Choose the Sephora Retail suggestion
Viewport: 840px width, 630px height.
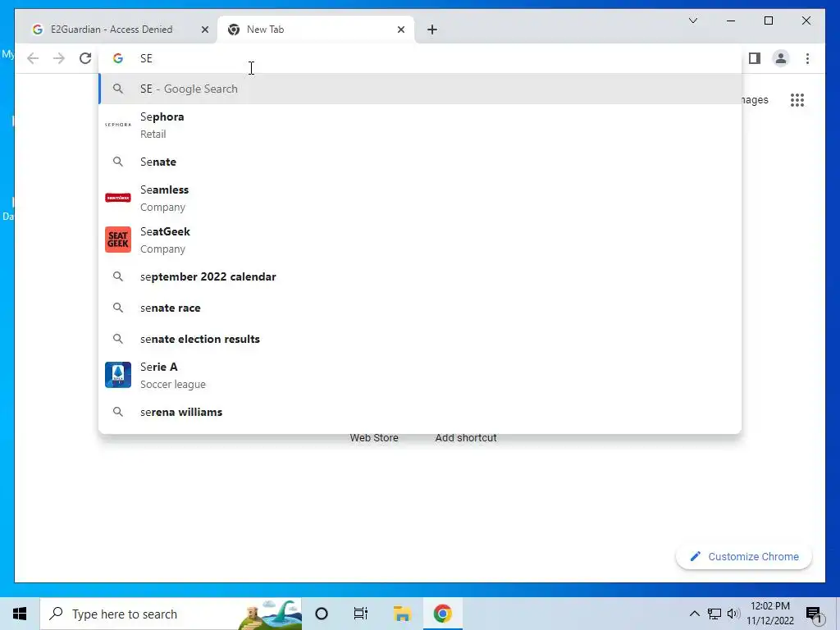420,125
